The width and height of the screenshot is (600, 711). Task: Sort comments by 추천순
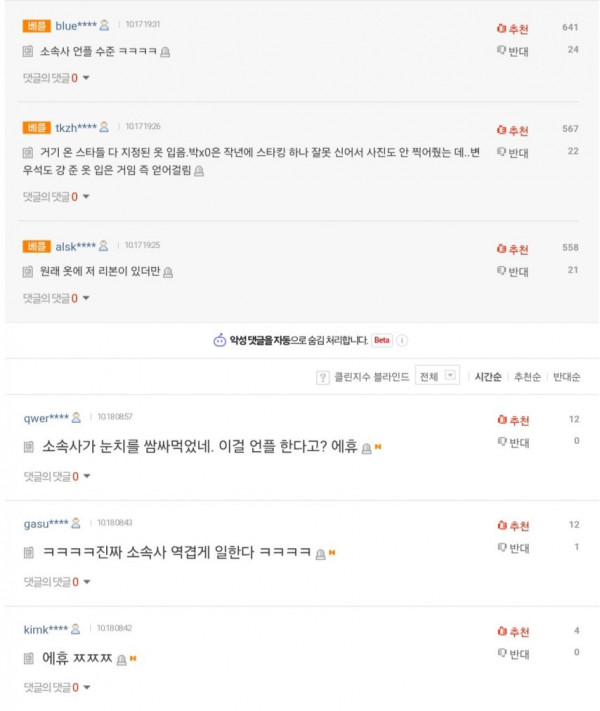527,377
